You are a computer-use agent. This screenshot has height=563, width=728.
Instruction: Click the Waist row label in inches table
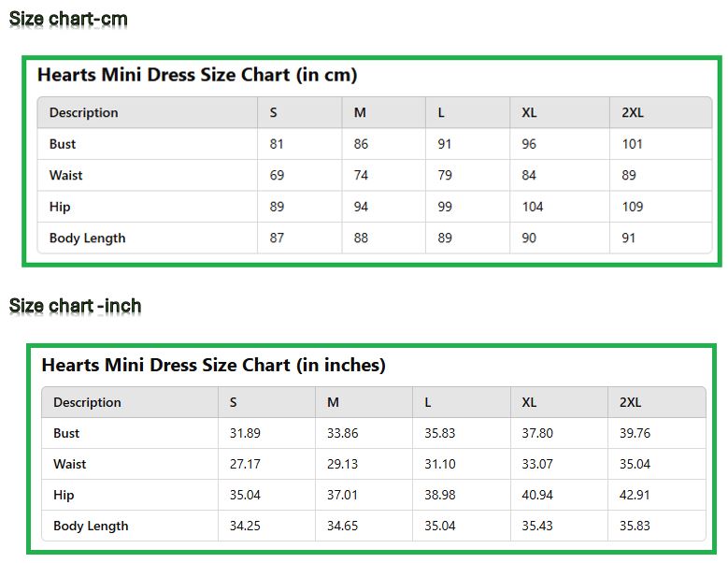[x=70, y=464]
